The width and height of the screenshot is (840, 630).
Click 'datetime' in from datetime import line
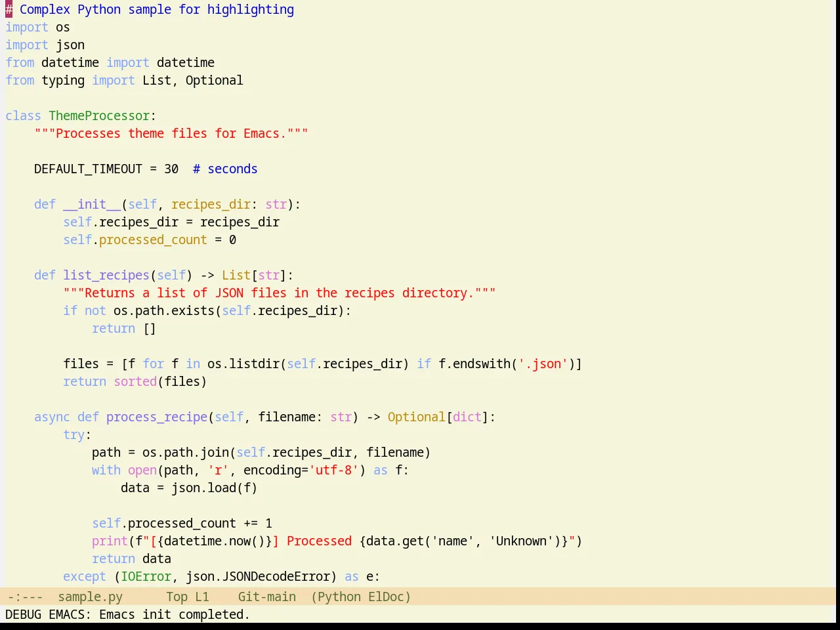pos(70,62)
